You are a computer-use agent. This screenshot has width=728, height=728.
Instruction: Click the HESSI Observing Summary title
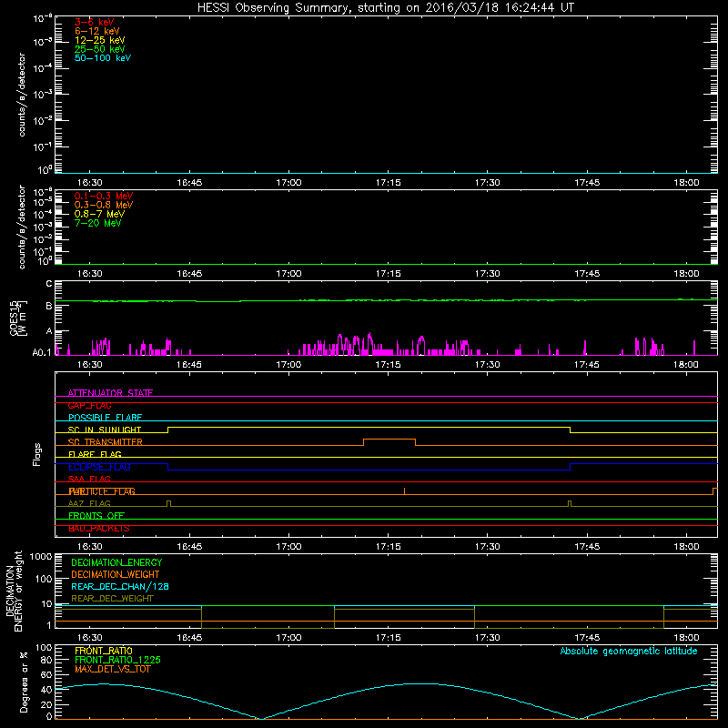click(x=385, y=8)
